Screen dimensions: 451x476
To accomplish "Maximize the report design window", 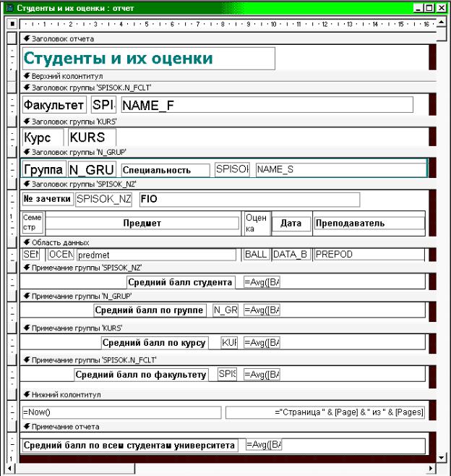I will tap(429, 8).
